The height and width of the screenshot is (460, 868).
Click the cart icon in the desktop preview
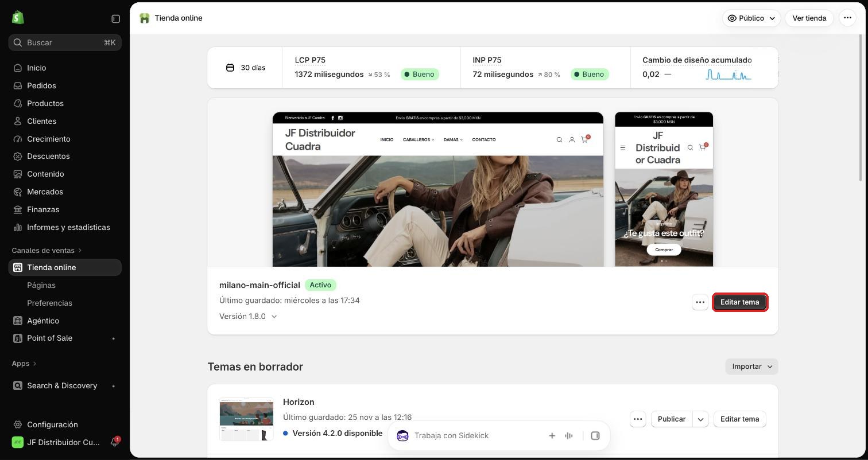click(584, 139)
